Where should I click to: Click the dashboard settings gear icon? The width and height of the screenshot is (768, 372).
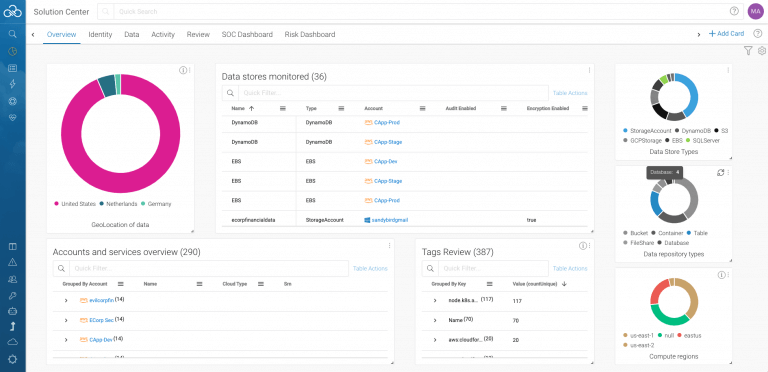pos(762,50)
